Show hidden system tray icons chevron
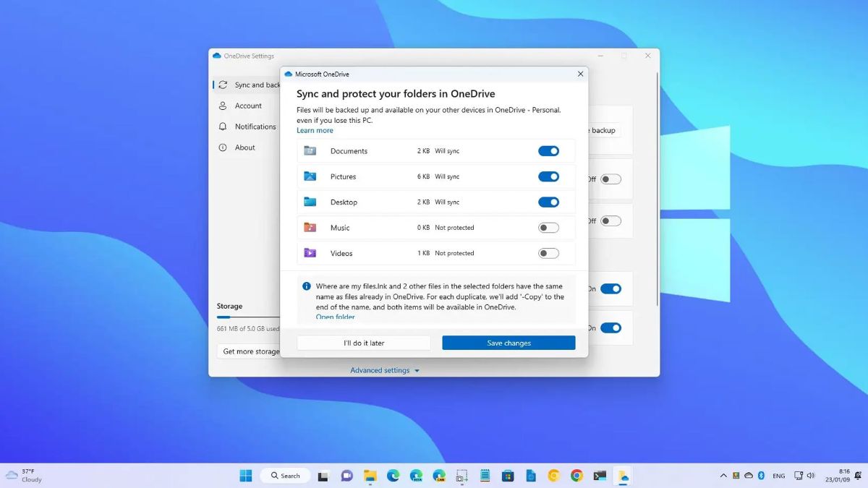The image size is (868, 488). (723, 476)
